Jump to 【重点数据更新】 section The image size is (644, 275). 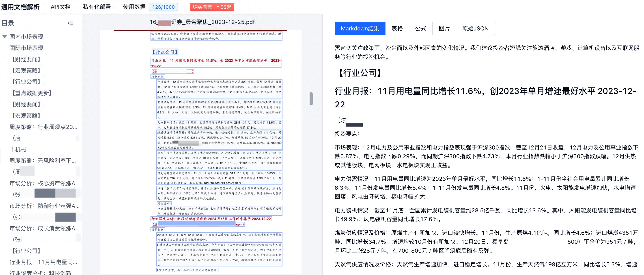point(32,93)
